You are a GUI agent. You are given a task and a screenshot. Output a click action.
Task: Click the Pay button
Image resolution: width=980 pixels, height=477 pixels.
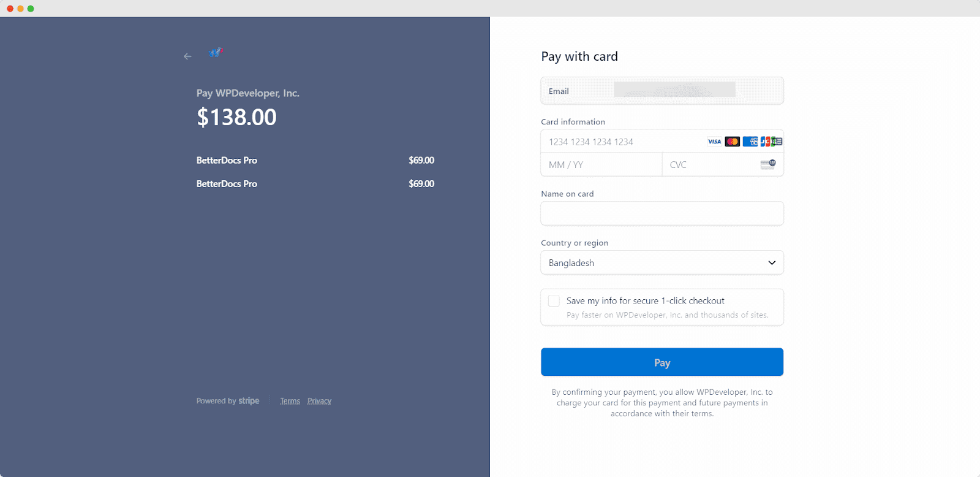(661, 362)
